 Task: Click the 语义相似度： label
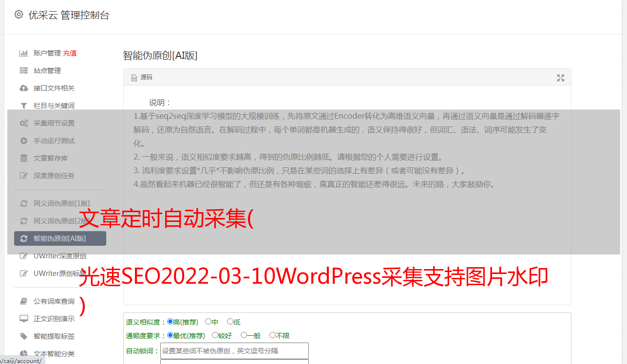[146, 322]
